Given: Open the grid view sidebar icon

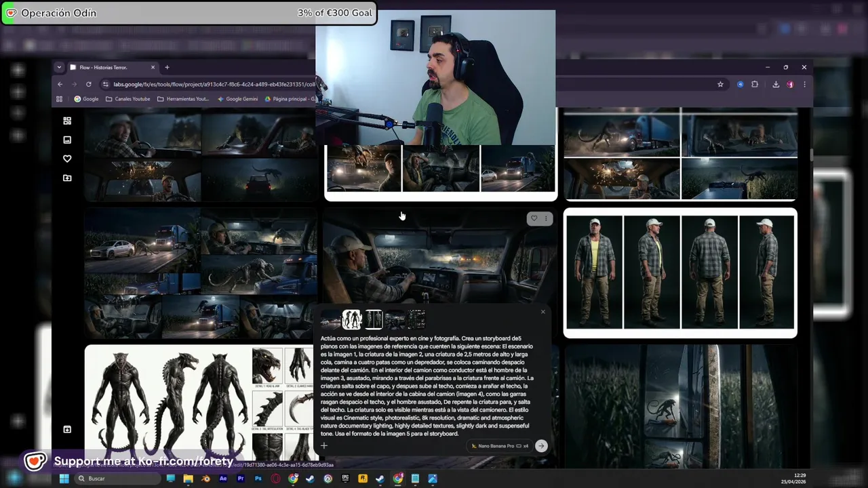Looking at the screenshot, I should pyautogui.click(x=67, y=121).
